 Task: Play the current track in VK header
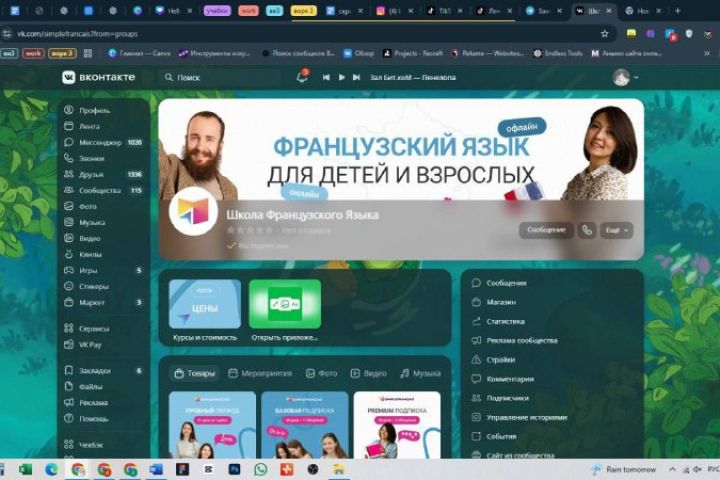tap(341, 77)
